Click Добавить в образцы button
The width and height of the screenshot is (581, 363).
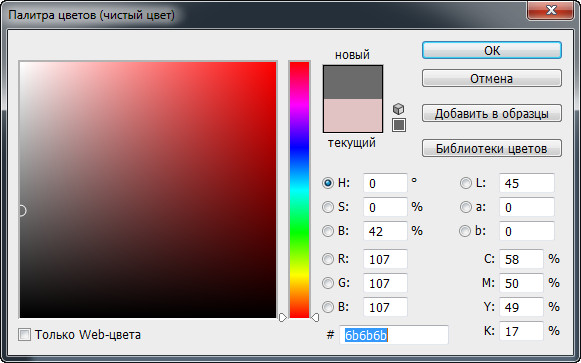pos(492,113)
